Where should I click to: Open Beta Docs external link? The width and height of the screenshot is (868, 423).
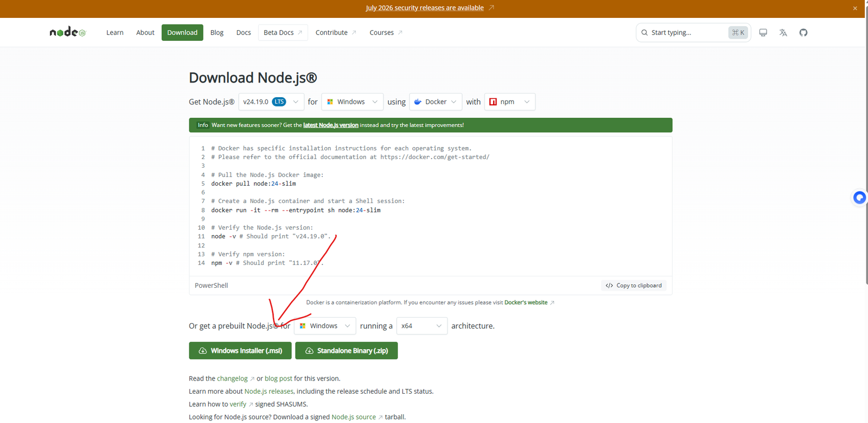[283, 33]
